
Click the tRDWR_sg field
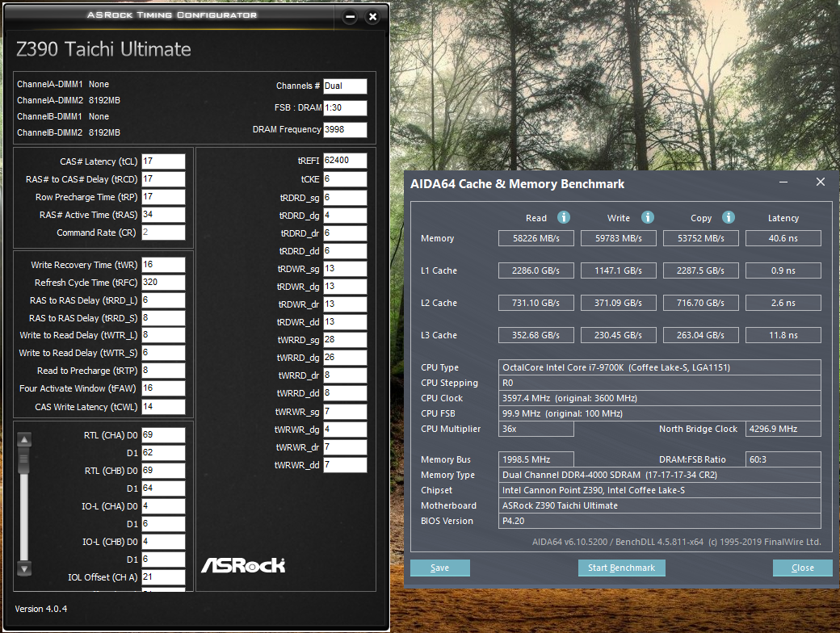(345, 268)
